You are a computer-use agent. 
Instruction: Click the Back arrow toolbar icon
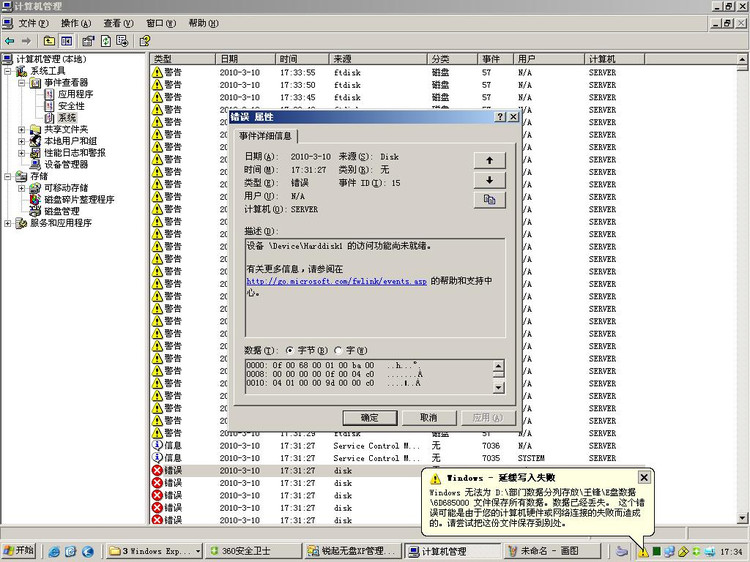(x=9, y=41)
